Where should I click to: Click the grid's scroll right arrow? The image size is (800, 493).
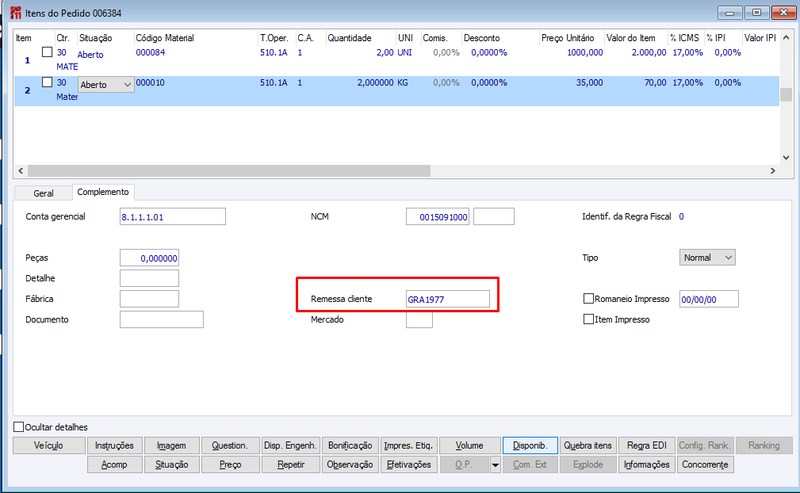tap(772, 171)
